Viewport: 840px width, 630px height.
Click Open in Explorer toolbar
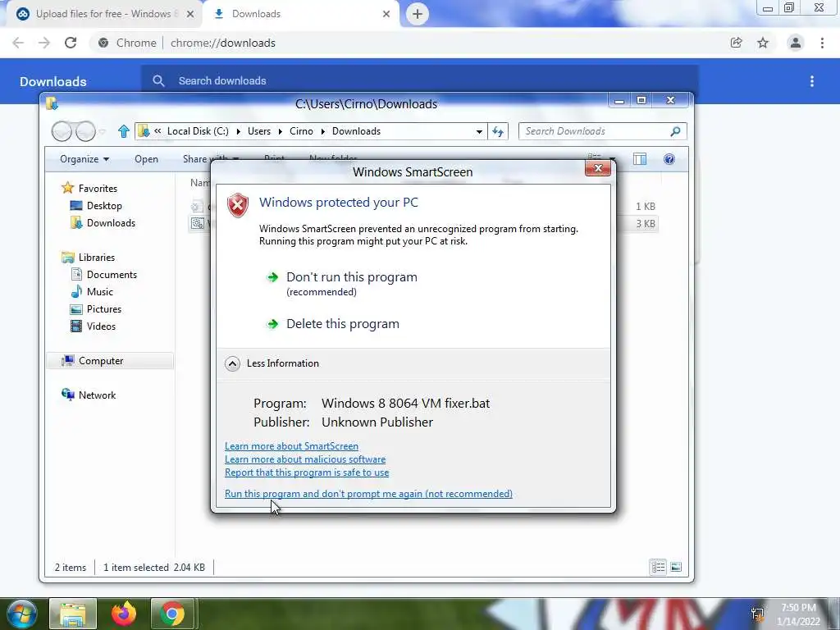146,159
